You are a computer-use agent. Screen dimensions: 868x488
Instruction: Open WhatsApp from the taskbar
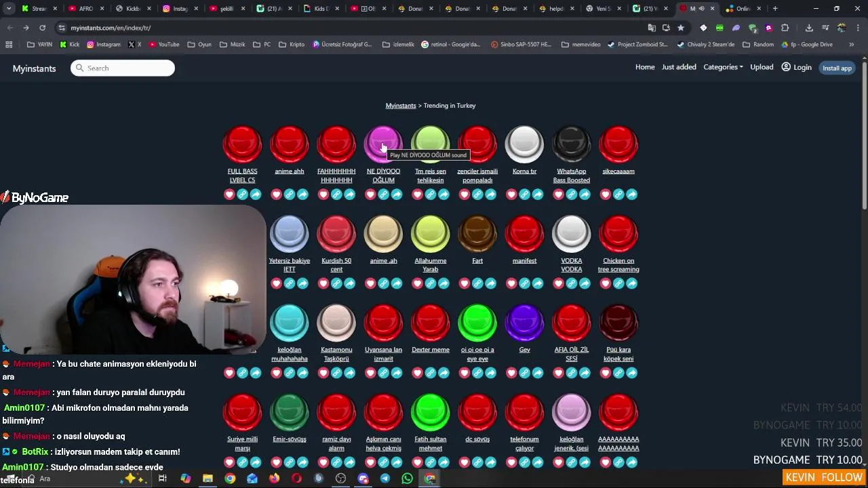click(x=407, y=479)
